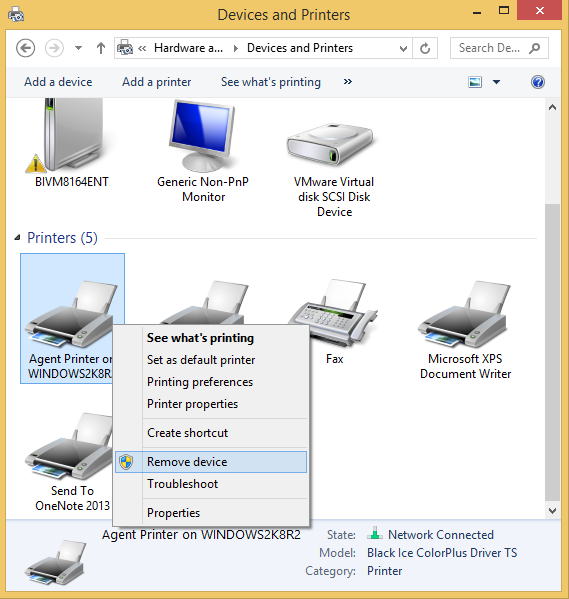Navigate to Hardware a... breadcrumb
This screenshot has height=599, width=569.
tap(188, 48)
